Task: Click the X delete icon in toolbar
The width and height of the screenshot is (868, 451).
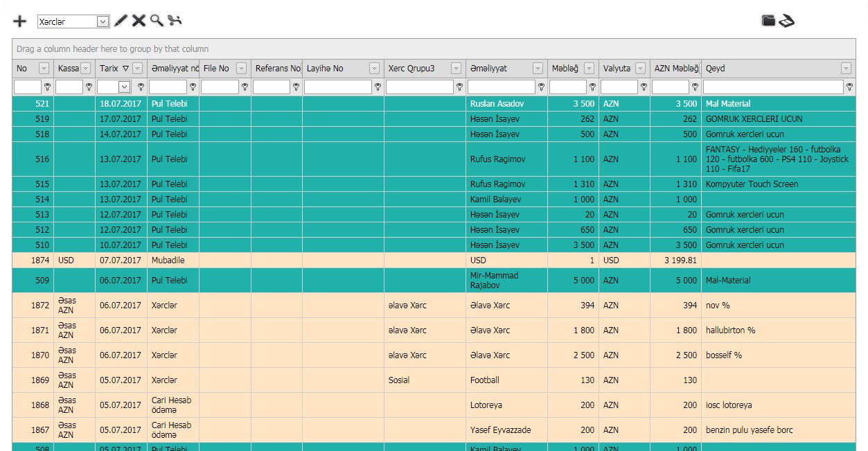Action: (x=139, y=21)
